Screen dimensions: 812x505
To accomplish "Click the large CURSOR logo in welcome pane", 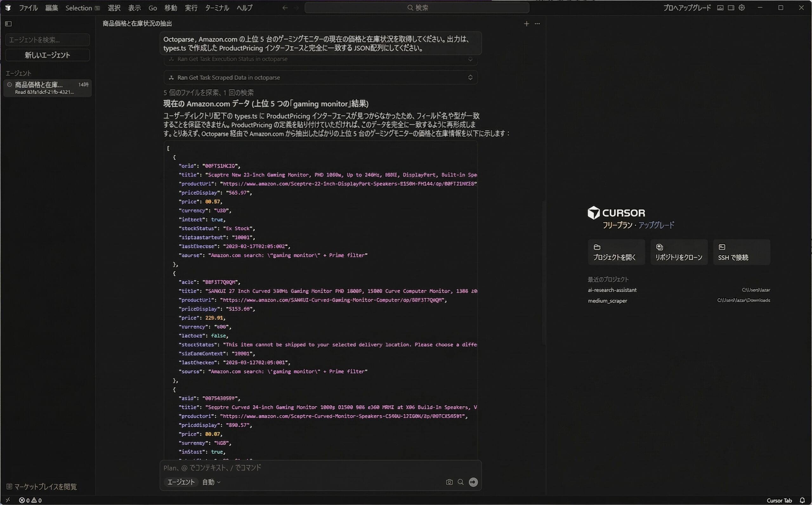I will tap(616, 213).
